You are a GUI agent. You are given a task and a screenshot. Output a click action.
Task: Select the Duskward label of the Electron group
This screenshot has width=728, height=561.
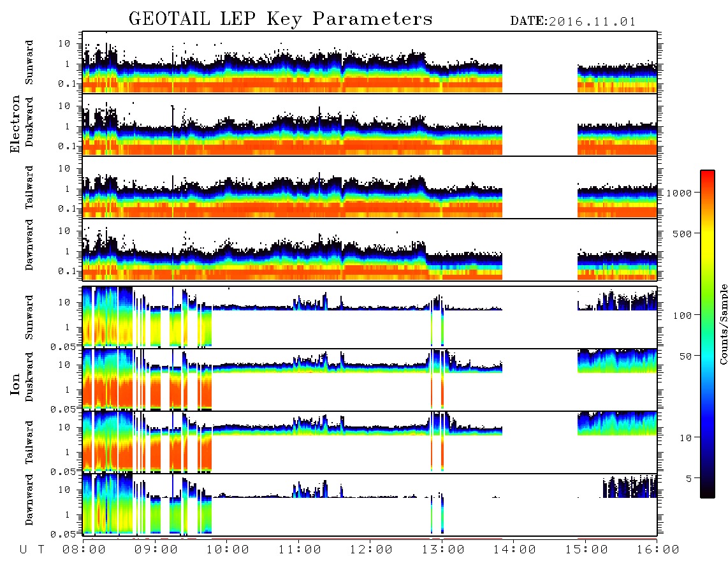(29, 122)
